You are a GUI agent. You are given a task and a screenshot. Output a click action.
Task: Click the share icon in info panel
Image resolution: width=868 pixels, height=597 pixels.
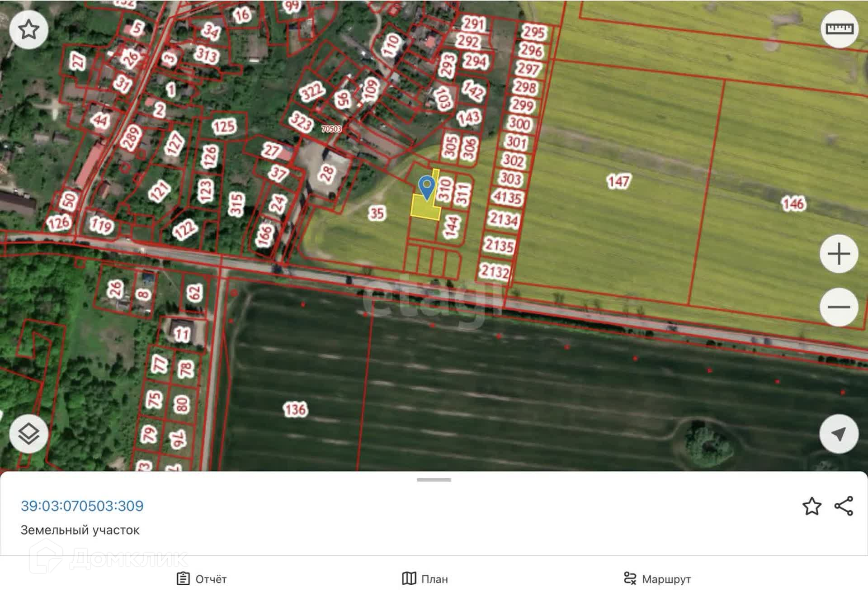pyautogui.click(x=844, y=506)
